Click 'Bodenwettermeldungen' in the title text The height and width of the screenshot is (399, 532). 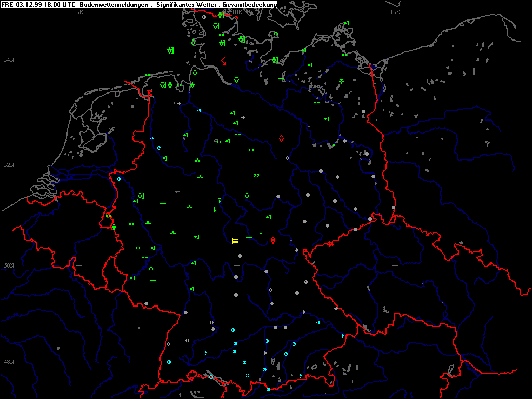114,4
